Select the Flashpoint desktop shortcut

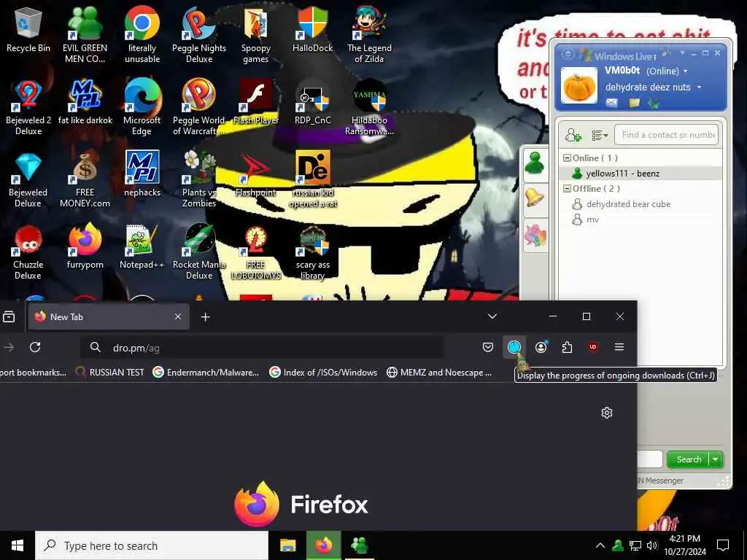coord(256,175)
